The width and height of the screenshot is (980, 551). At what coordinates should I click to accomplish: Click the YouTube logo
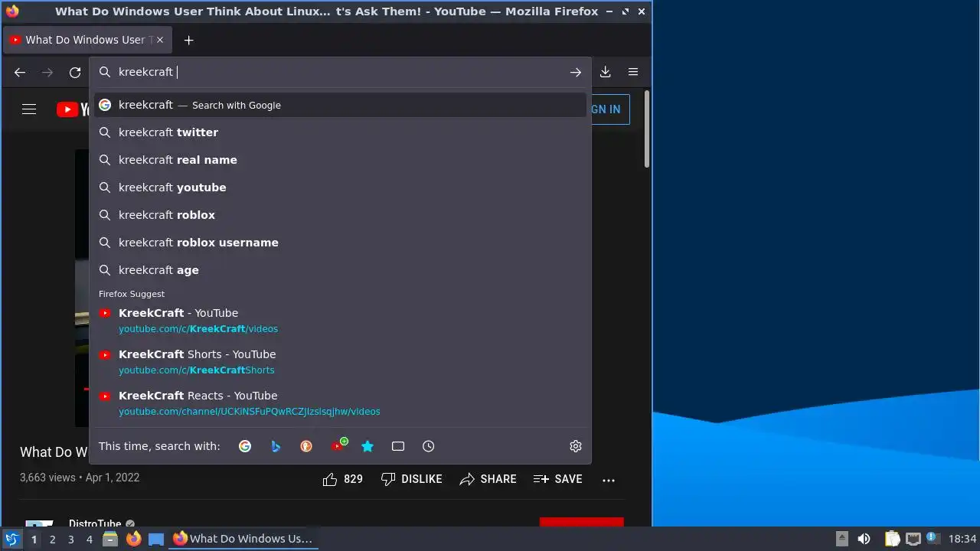(x=73, y=109)
